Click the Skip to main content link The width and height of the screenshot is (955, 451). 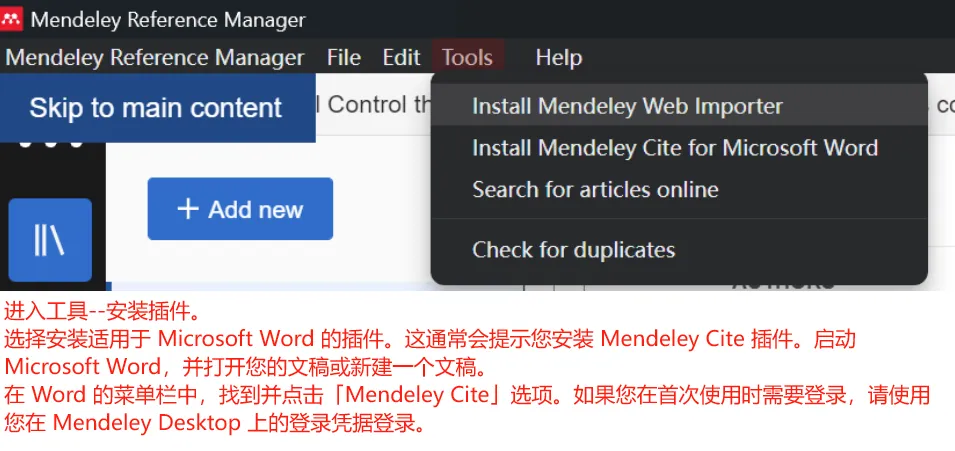[155, 108]
